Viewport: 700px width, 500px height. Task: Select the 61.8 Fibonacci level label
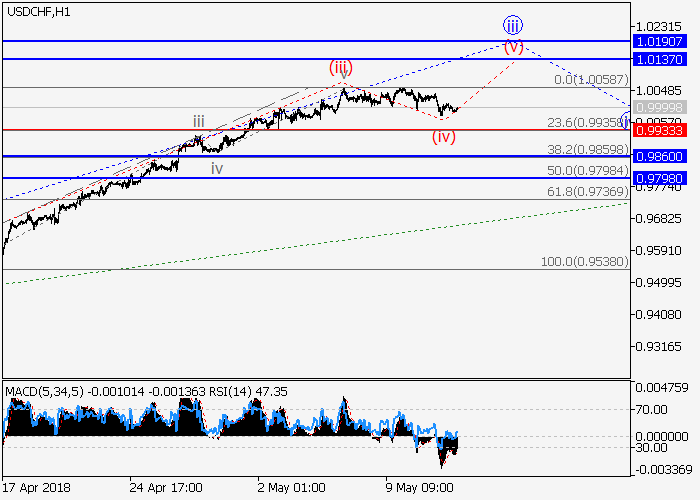click(x=586, y=191)
